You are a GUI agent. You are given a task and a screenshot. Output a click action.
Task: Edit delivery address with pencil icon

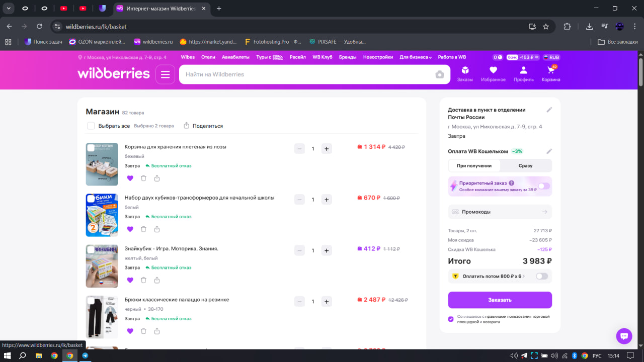[x=549, y=110]
